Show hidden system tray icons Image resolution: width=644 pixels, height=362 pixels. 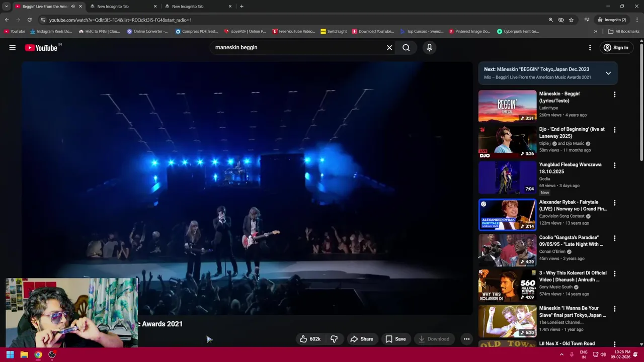561,354
